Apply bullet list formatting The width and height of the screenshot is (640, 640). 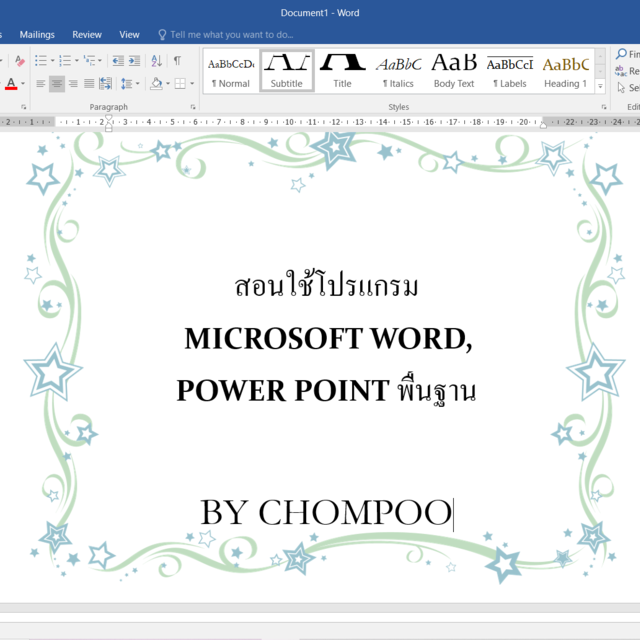pyautogui.click(x=40, y=61)
